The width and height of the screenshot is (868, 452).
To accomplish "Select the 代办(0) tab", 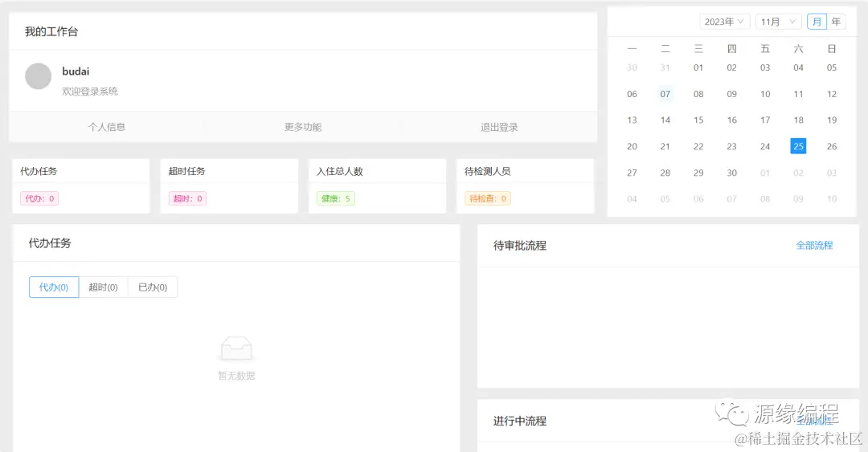I will tap(54, 287).
